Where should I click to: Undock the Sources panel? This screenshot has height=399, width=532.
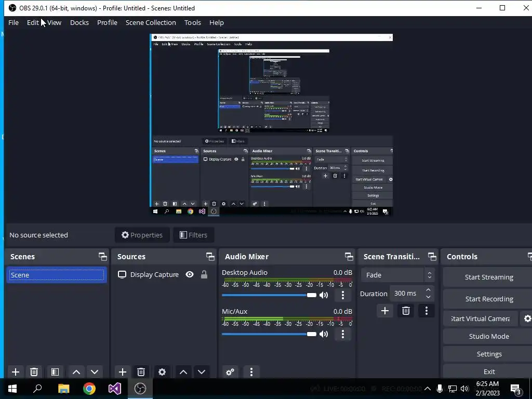[210, 257]
